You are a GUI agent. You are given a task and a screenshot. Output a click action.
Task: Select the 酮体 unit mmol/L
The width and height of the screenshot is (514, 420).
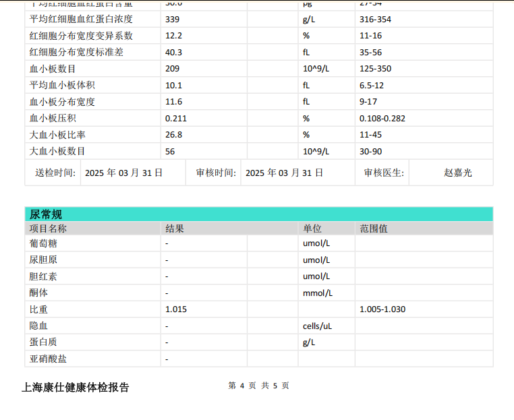(x=318, y=293)
